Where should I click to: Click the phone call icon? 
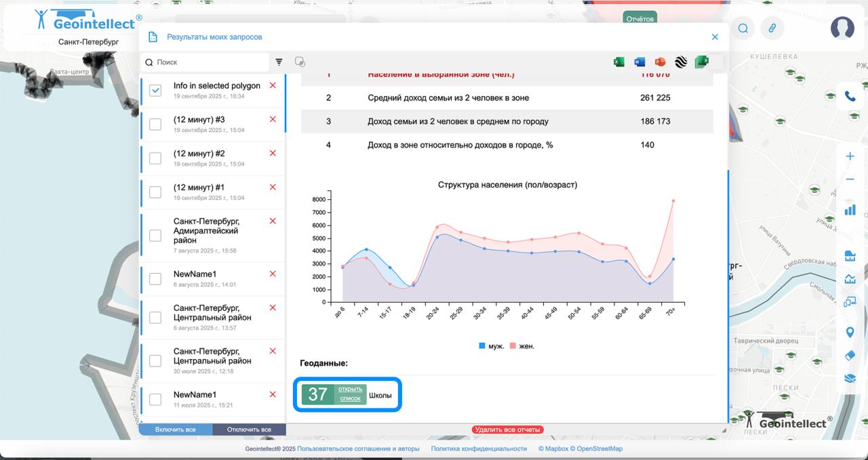tap(850, 97)
